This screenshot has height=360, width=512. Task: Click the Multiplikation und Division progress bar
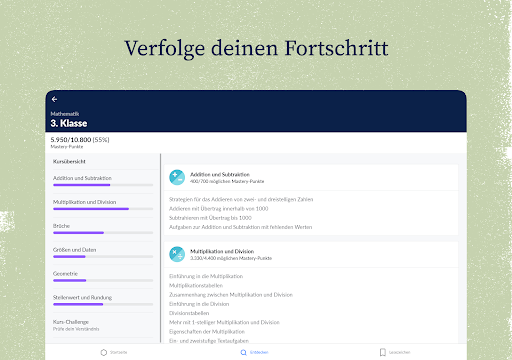click(103, 209)
